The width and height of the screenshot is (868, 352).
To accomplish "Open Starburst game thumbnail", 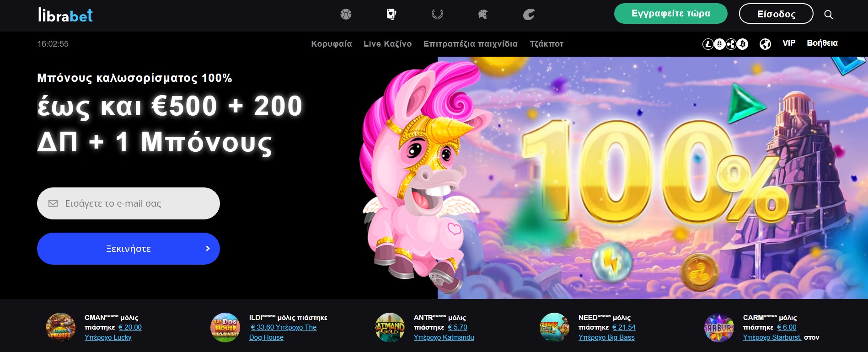I will click(x=719, y=327).
